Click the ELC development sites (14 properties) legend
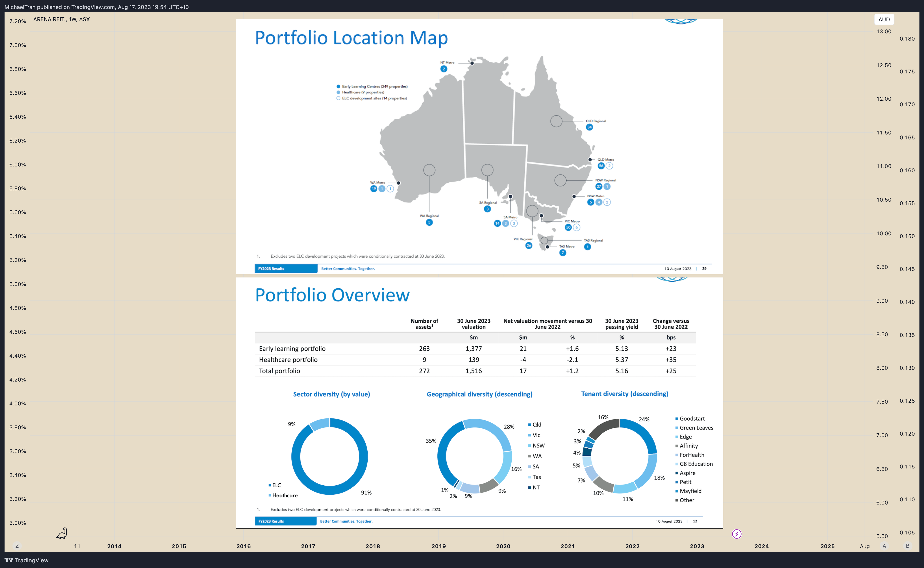This screenshot has height=568, width=924. (x=371, y=98)
